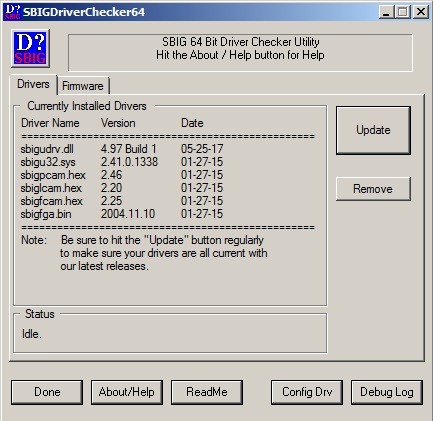This screenshot has width=433, height=421.
Task: Click version 4.97 Build 1
Action: [129, 149]
